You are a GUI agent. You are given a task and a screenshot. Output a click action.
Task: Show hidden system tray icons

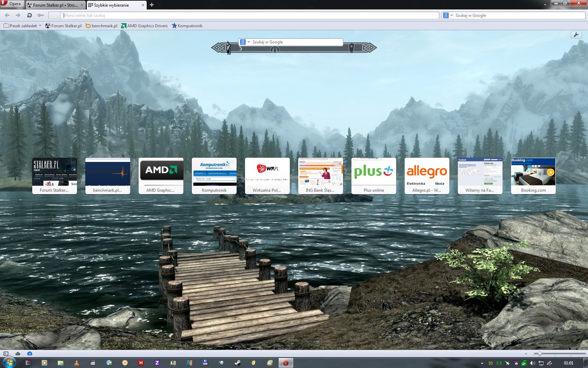(x=482, y=363)
